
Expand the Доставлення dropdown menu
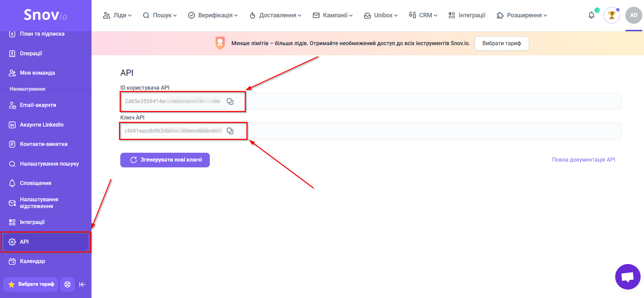click(275, 15)
